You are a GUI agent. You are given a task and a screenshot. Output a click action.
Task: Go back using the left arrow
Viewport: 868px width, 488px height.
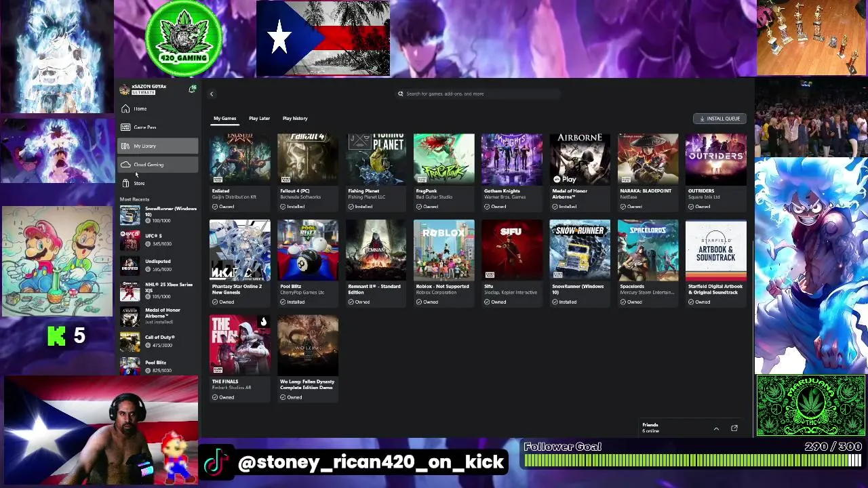pyautogui.click(x=212, y=94)
